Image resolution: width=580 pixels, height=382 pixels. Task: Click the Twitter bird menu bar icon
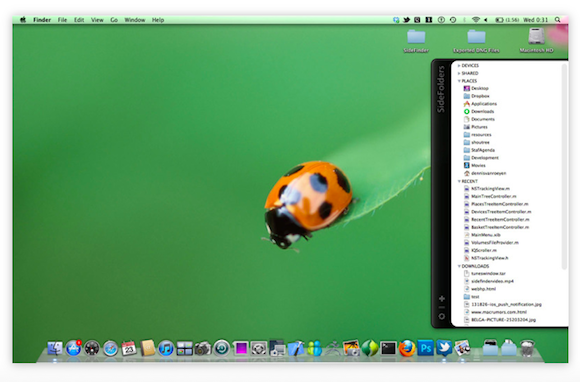[x=407, y=20]
